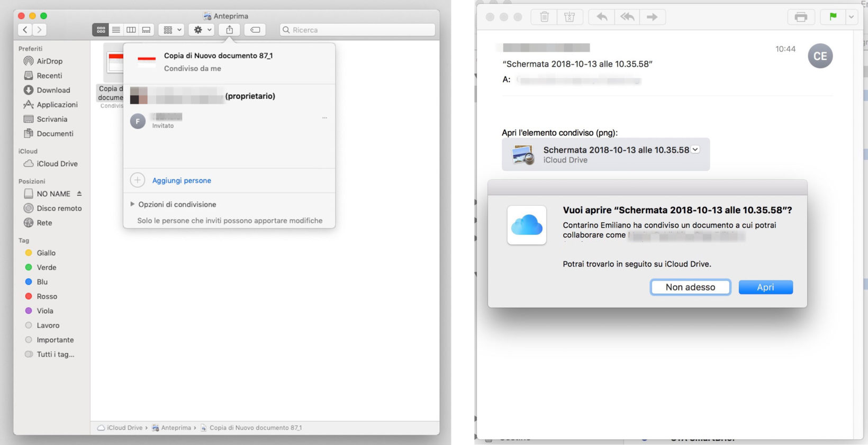Open Download folder in the sidebar
This screenshot has width=868, height=445.
pos(53,90)
